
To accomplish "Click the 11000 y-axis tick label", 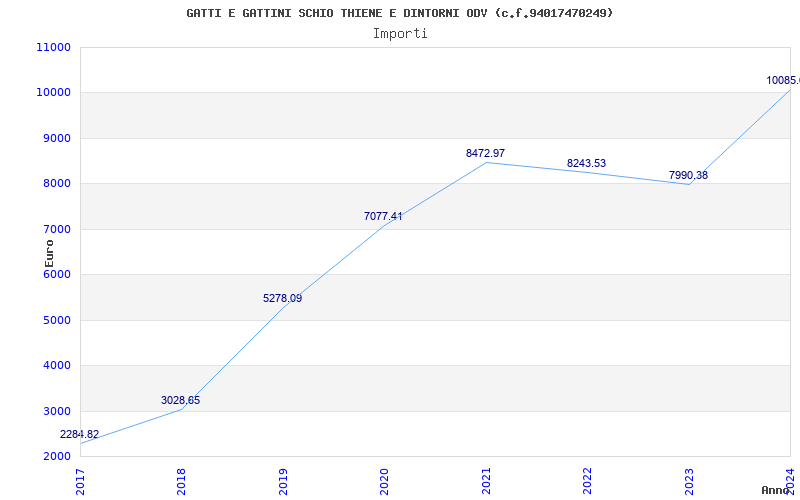I will [x=52, y=47].
